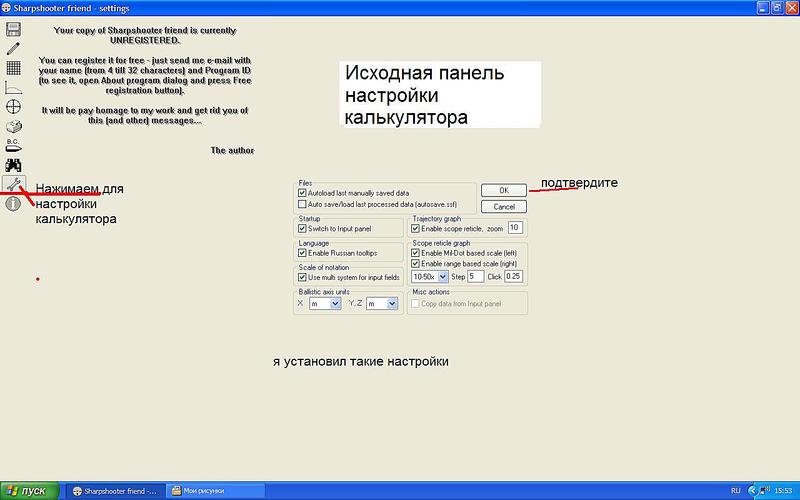
Task: Click the Click value field
Action: pos(513,277)
